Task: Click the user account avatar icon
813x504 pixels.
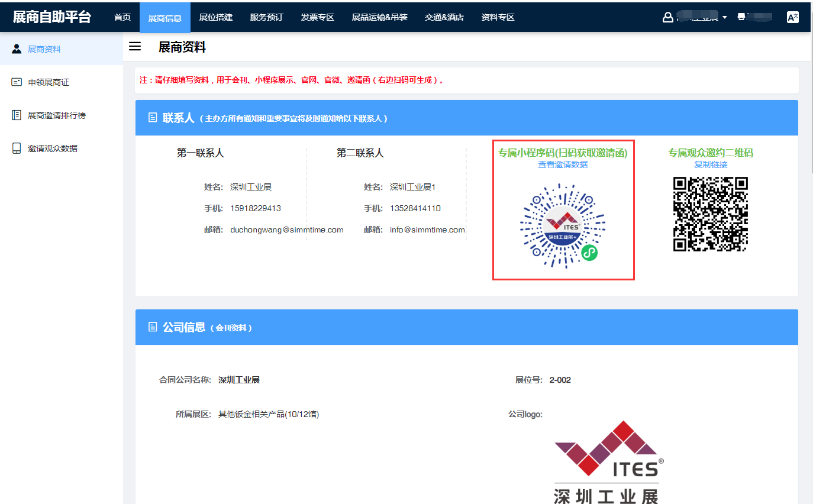Action: click(x=667, y=17)
